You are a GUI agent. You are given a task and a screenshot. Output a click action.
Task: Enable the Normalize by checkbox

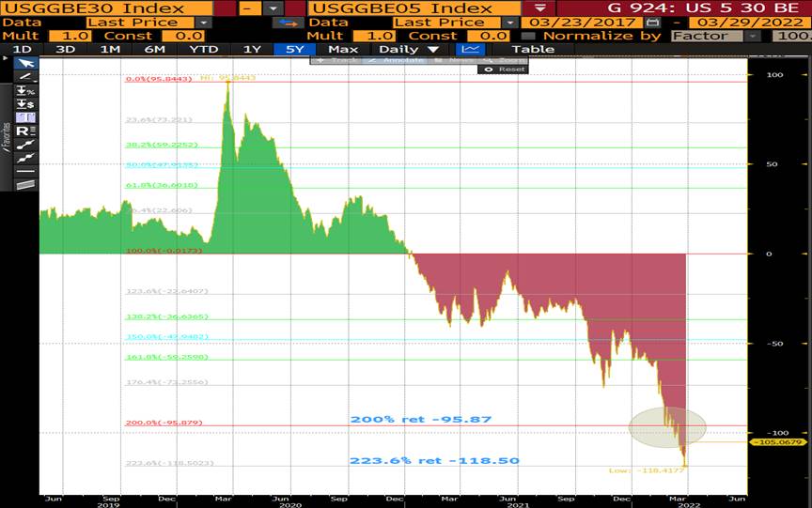pyautogui.click(x=527, y=36)
